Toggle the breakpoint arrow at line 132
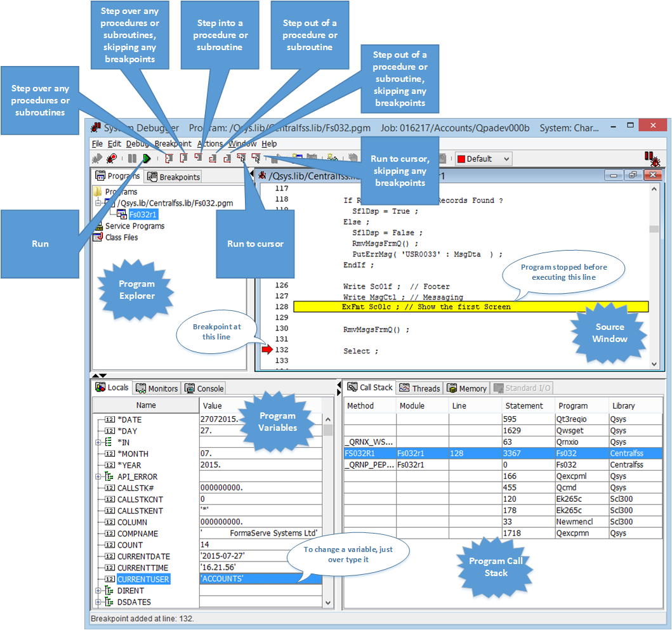The image size is (672, 630). coord(265,350)
